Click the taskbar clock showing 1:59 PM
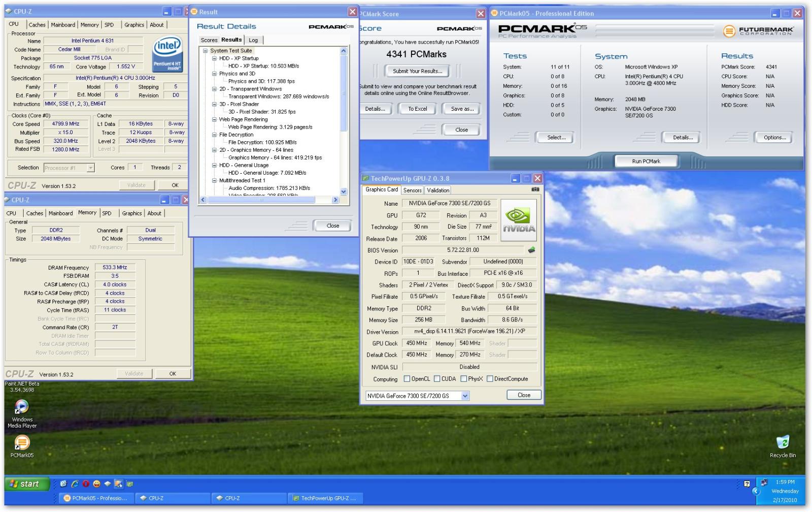812x512 pixels. tap(785, 482)
